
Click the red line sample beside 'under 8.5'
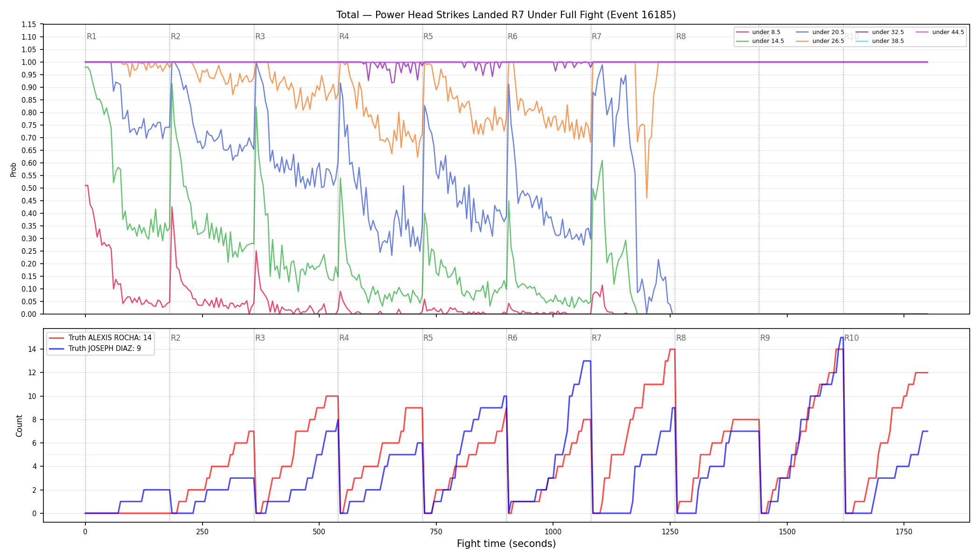click(x=742, y=32)
